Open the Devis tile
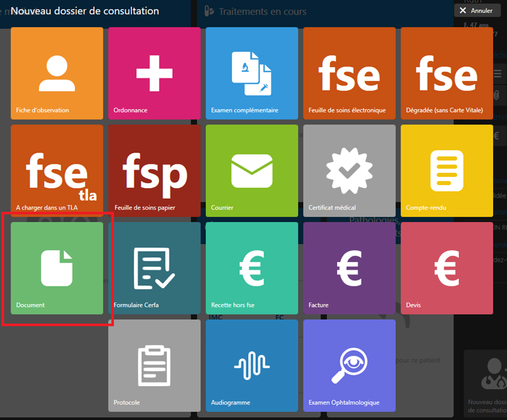 (x=447, y=268)
